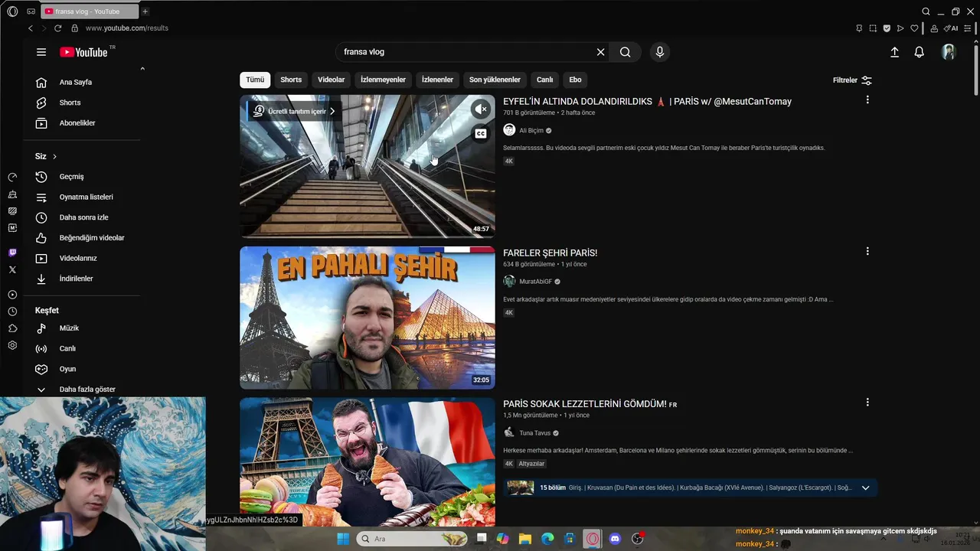Play the EYFEL'İN ALTINDA video thumbnail
980x551 pixels.
click(367, 166)
